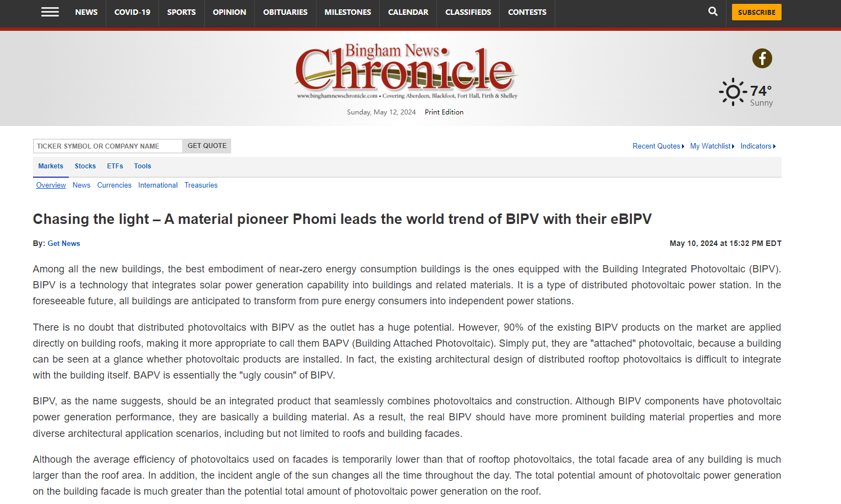Open the CALENDAR page

pyautogui.click(x=408, y=12)
